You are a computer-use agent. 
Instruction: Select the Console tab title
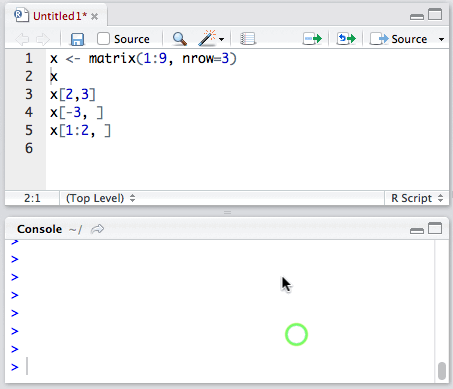point(39,229)
